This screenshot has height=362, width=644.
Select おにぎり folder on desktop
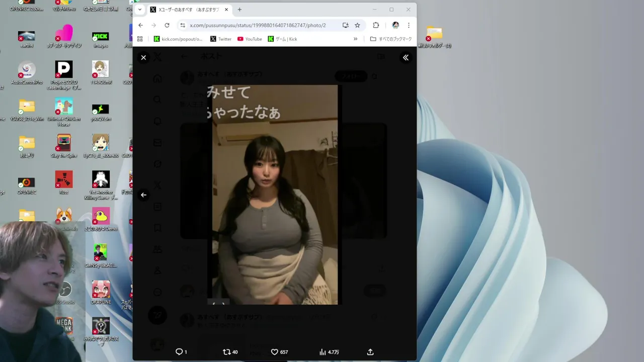tap(27, 146)
